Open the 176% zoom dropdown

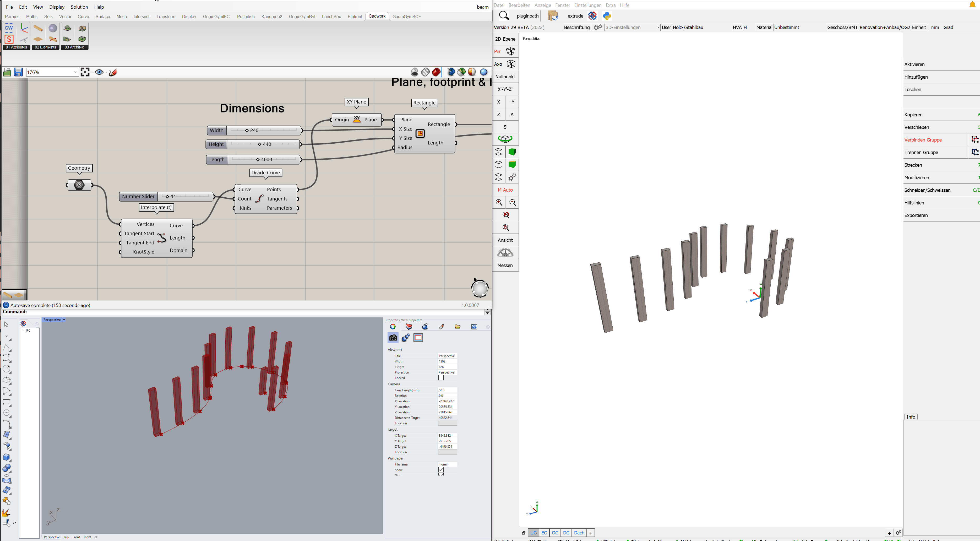click(75, 72)
